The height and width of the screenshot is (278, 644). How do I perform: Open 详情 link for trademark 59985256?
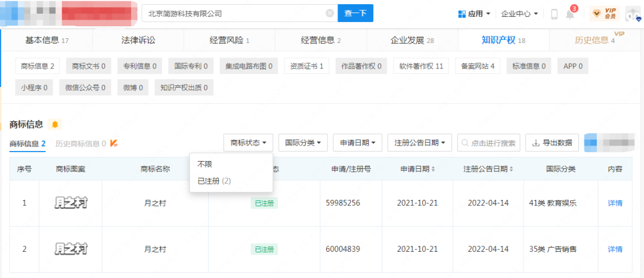tap(615, 203)
